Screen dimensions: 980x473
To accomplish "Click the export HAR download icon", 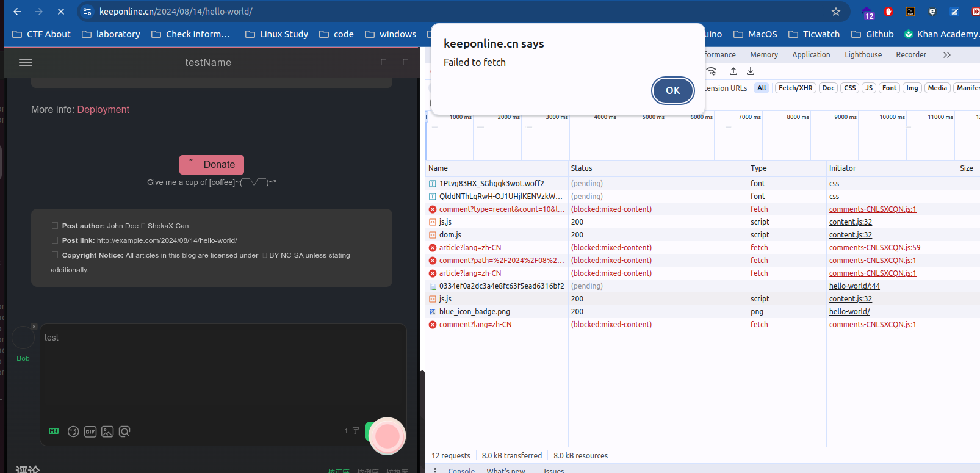I will point(751,71).
